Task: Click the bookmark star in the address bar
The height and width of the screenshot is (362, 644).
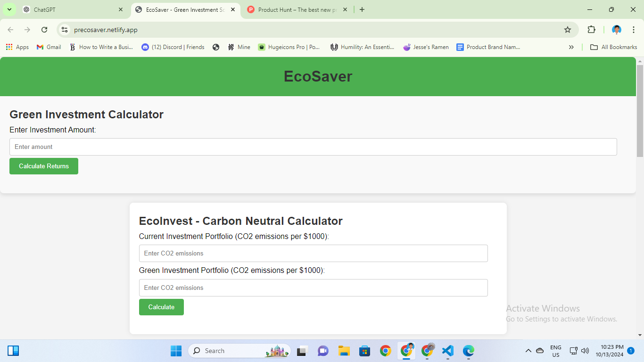Action: coord(568,29)
